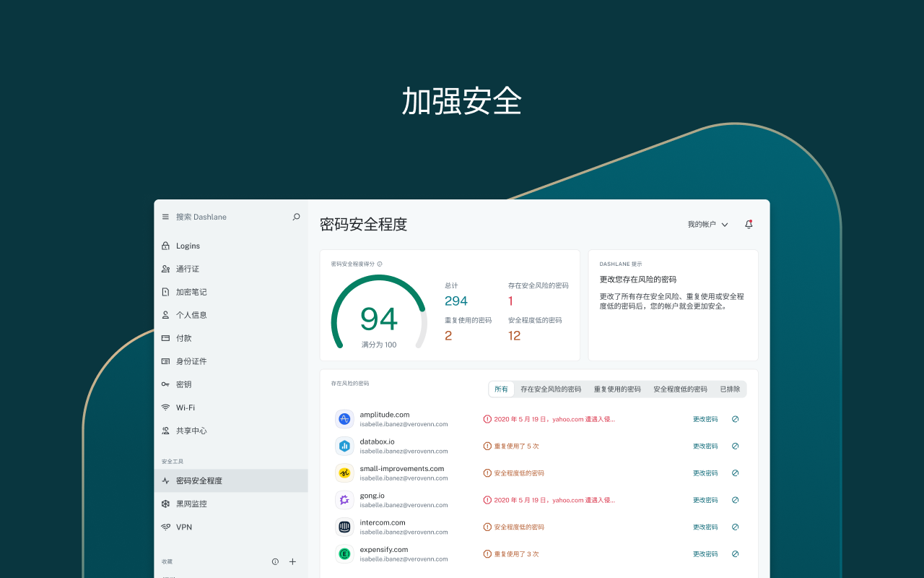Click the plus icon next to 收藏
924x578 pixels.
pos(292,561)
